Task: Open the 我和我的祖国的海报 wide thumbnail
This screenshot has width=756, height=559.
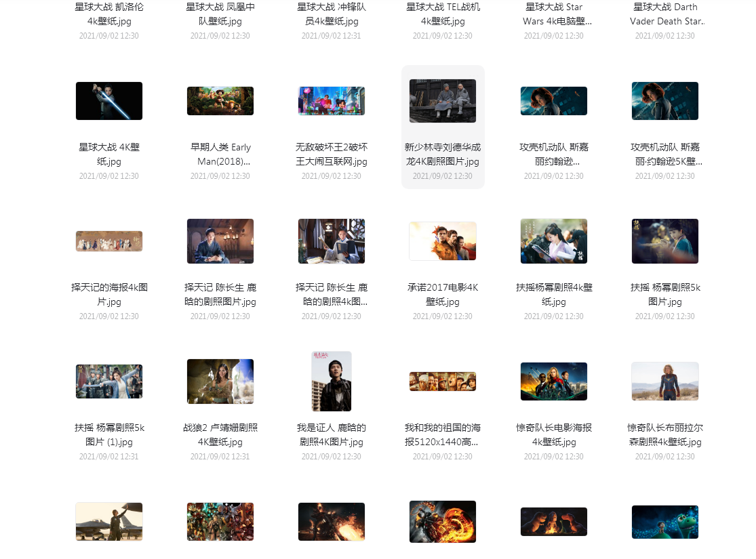Action: click(x=443, y=381)
